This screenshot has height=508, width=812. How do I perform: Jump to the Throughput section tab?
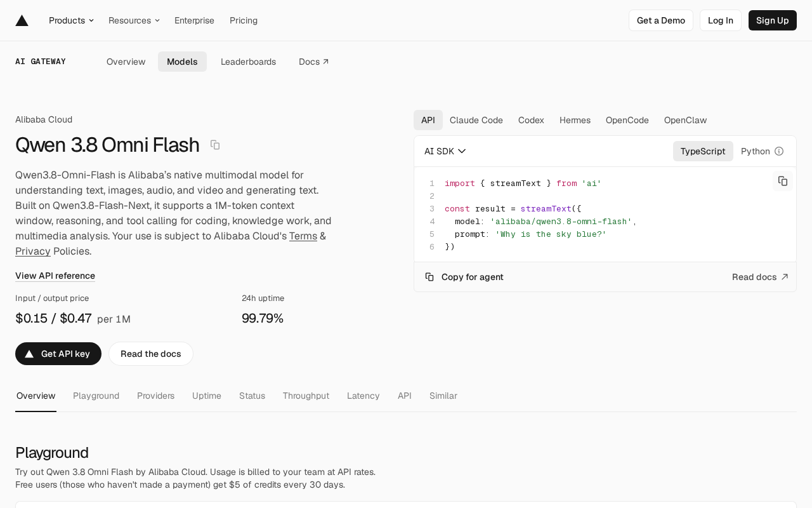[306, 396]
